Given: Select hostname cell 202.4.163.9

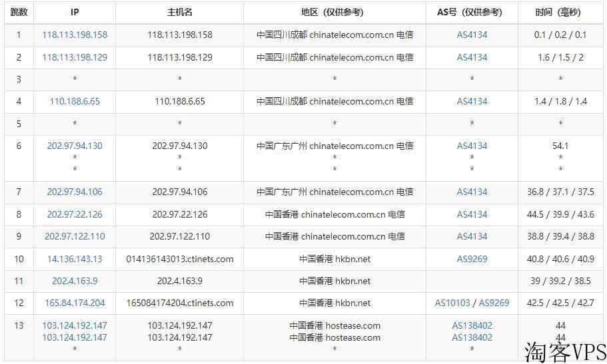Looking at the screenshot, I should click(180, 281).
